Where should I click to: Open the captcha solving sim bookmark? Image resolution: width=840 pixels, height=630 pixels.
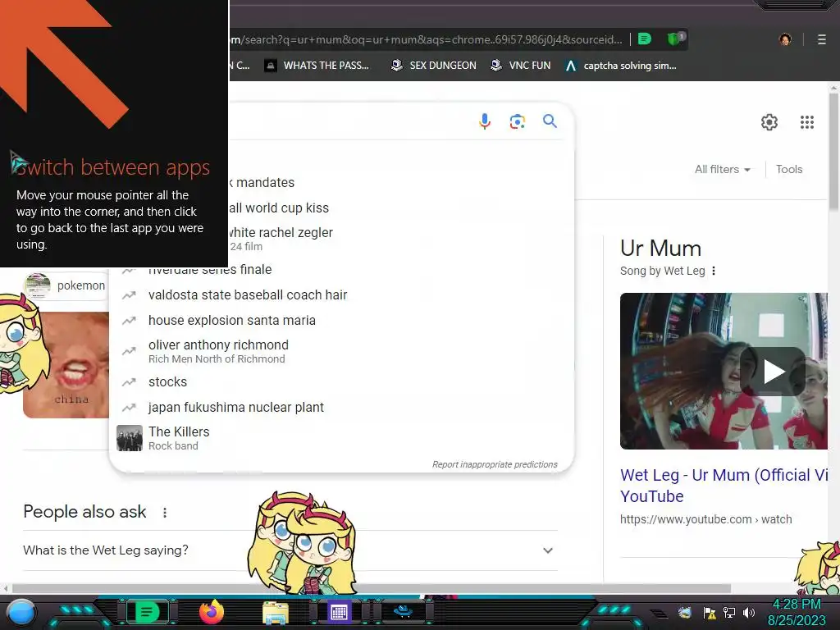pos(621,66)
